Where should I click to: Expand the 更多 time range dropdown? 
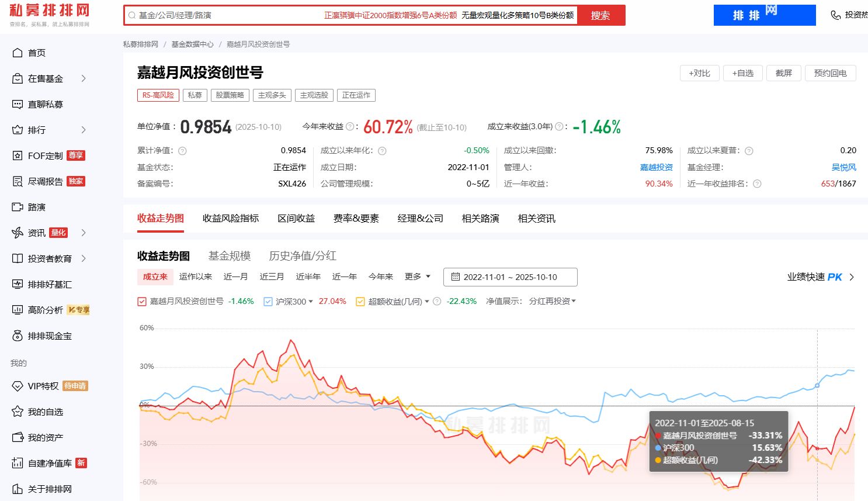tap(418, 277)
